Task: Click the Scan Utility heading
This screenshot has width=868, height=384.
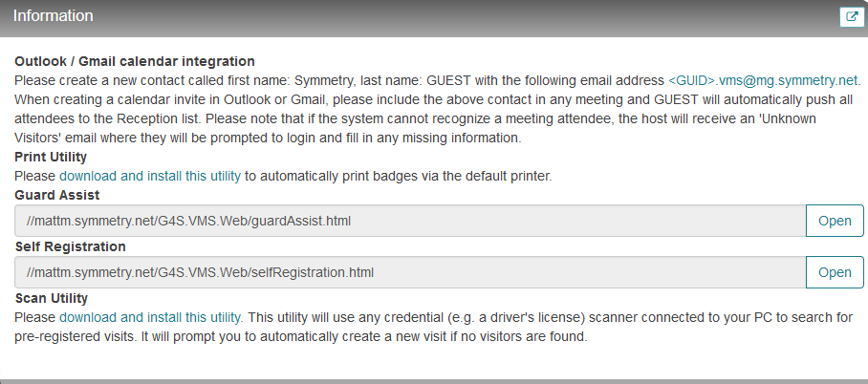Action: click(x=52, y=298)
